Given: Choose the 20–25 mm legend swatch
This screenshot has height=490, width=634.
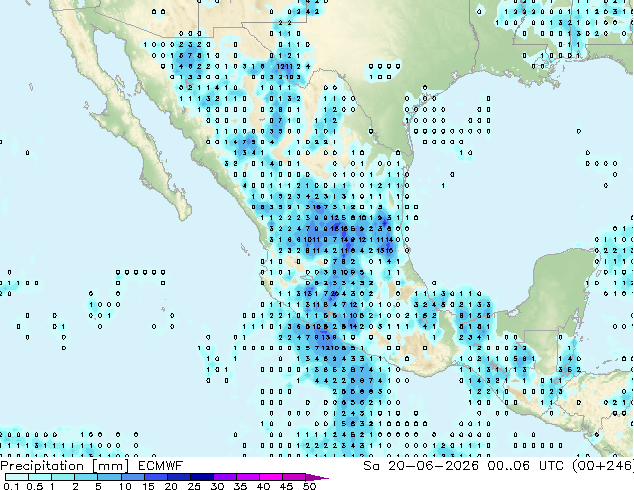Looking at the screenshot, I should coord(178,477).
